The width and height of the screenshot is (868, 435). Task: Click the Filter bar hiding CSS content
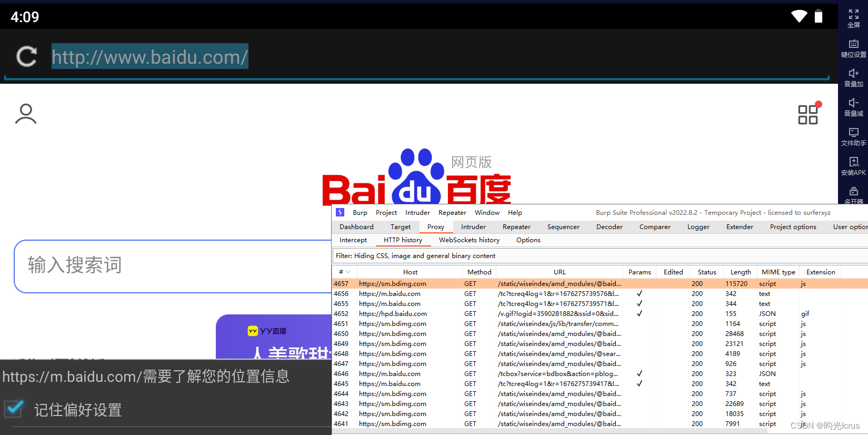600,256
